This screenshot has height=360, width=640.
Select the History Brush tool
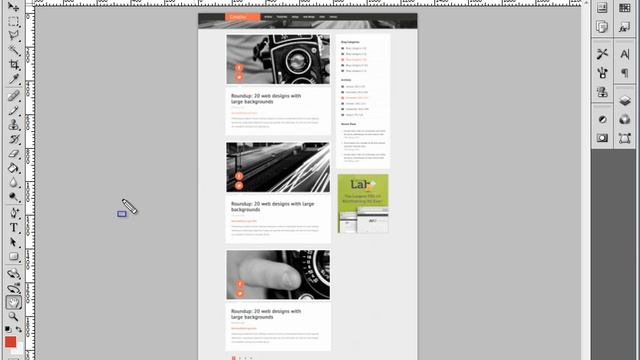[13, 139]
